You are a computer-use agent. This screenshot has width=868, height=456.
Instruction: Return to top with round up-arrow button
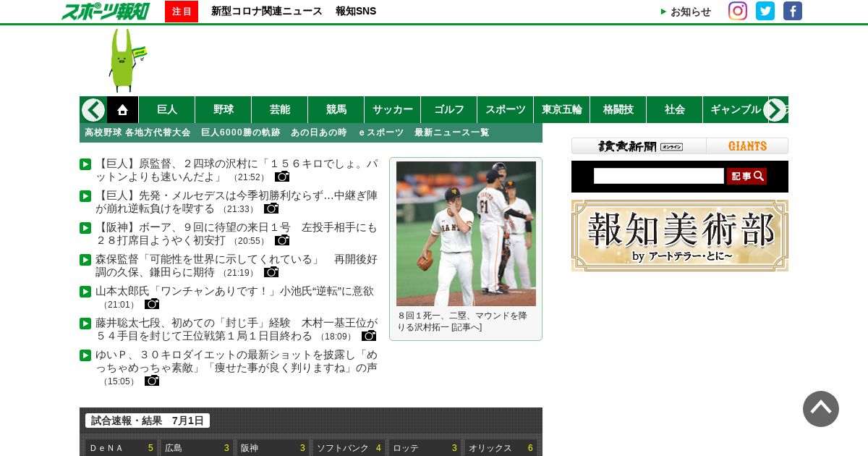821,409
